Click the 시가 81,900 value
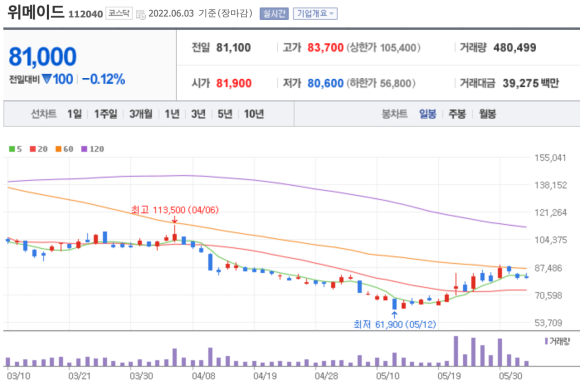 click(x=234, y=83)
